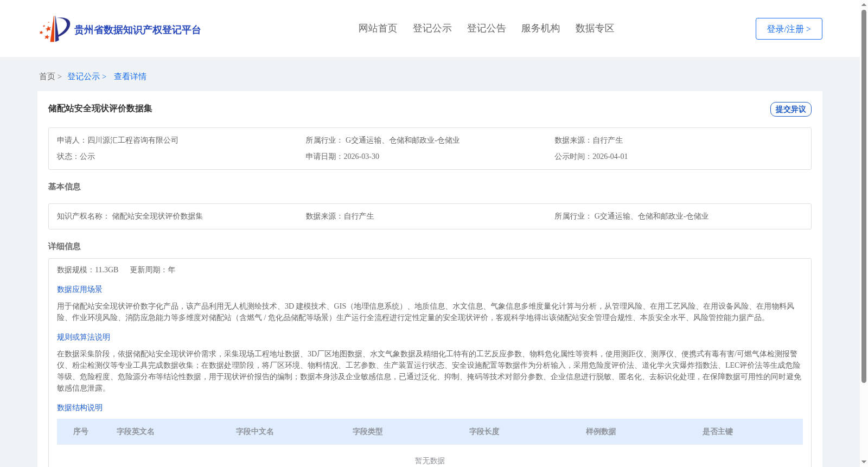The width and height of the screenshot is (868, 467).
Task: Click the 字段中文名 column header
Action: pyautogui.click(x=255, y=431)
